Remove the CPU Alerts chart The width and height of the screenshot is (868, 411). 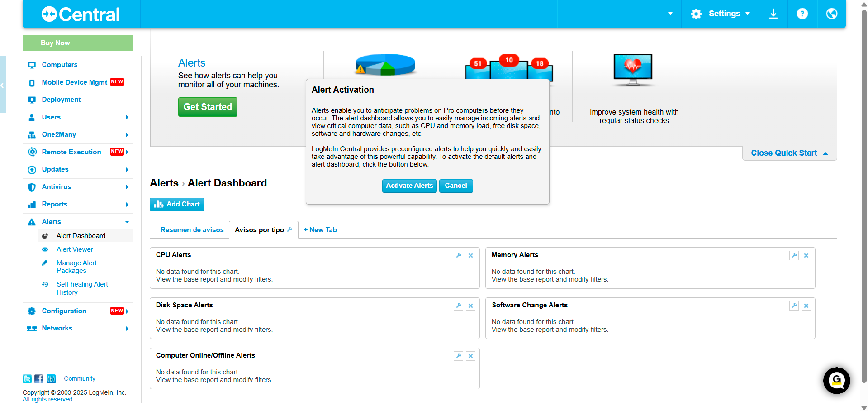coord(470,255)
